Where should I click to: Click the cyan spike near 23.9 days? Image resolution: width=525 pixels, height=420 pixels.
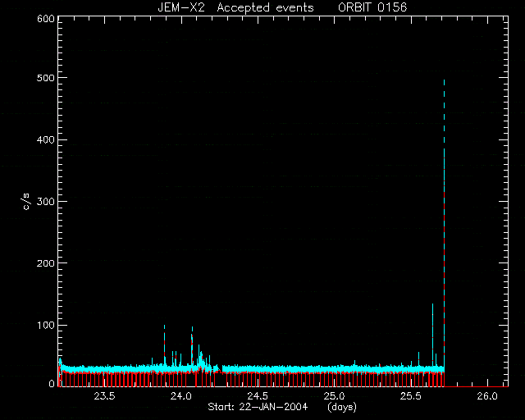164,345
